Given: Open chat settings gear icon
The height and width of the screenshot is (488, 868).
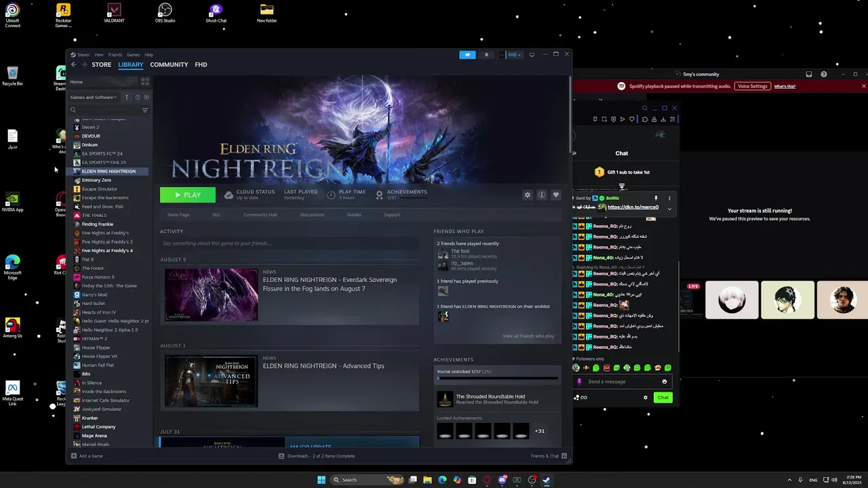Looking at the screenshot, I should (646, 398).
